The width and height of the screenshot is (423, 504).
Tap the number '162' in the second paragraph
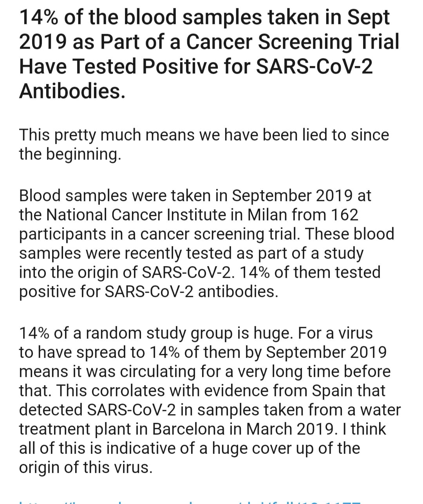[x=344, y=215]
